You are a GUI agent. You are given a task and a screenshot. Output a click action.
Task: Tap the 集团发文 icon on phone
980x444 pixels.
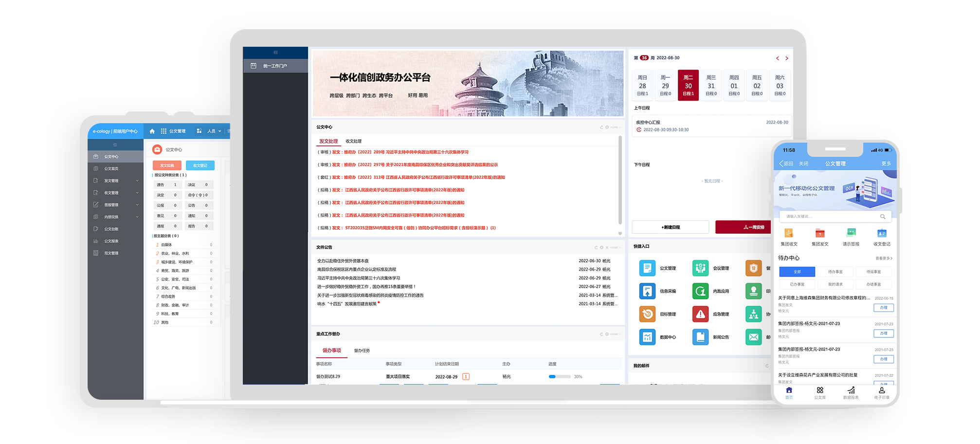click(820, 234)
